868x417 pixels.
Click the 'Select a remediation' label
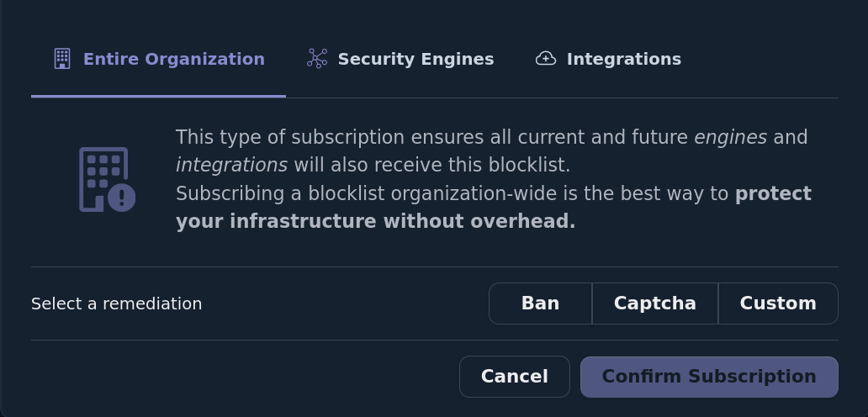click(117, 304)
